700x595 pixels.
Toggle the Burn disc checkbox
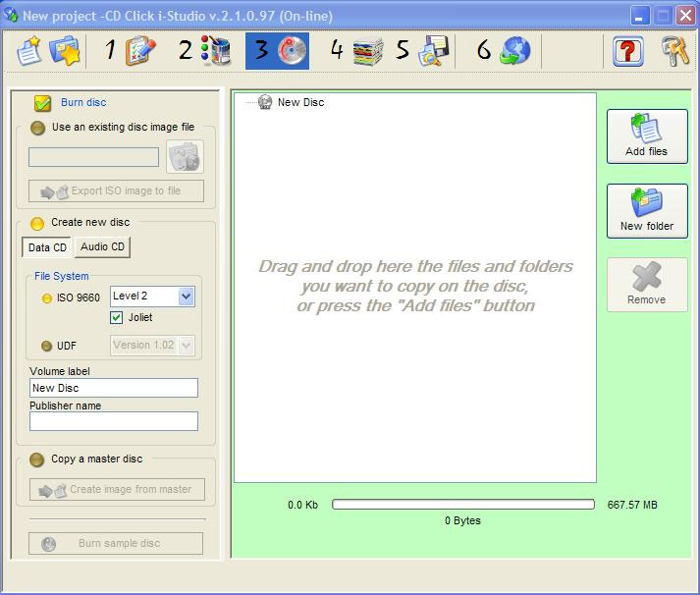coord(42,103)
